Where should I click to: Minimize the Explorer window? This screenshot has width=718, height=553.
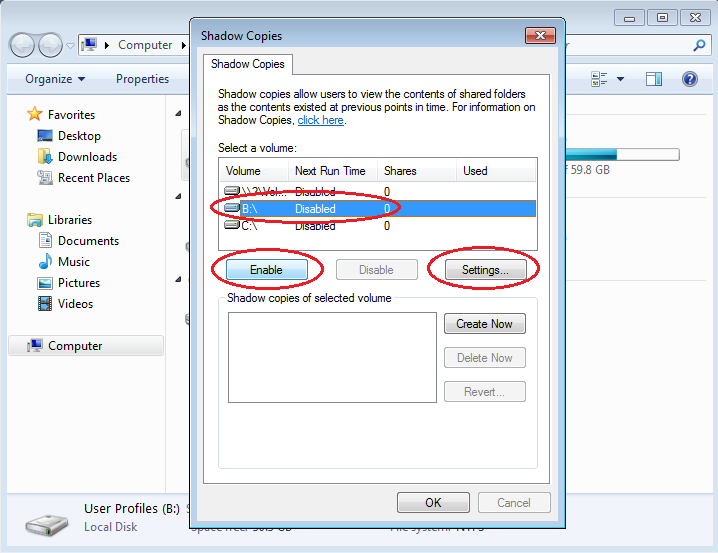tap(629, 18)
